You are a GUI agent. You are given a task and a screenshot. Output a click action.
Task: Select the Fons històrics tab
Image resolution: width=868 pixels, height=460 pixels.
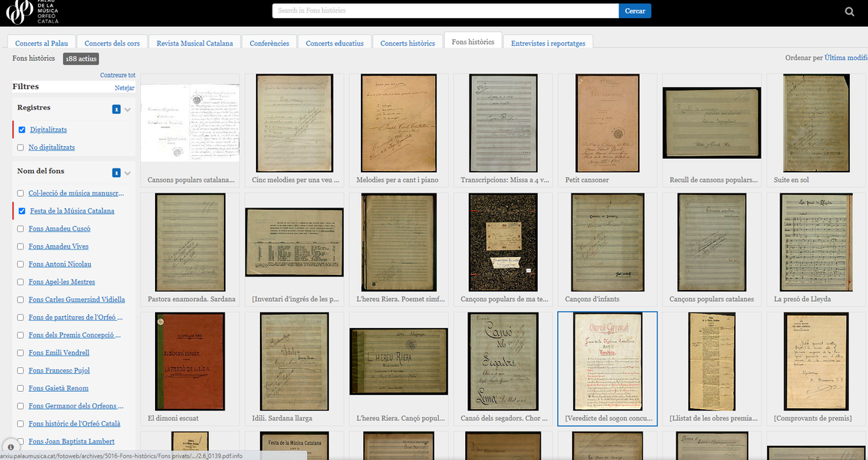(473, 41)
